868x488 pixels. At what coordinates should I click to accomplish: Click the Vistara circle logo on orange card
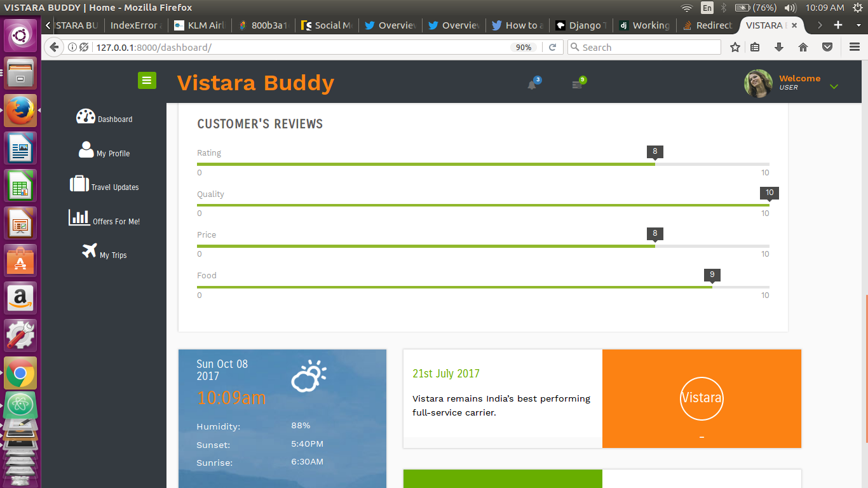(x=702, y=398)
